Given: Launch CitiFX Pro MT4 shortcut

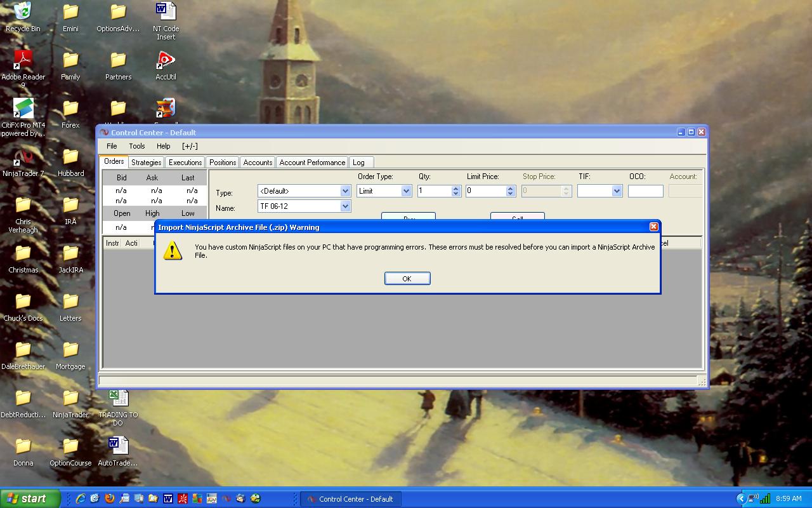Looking at the screenshot, I should pyautogui.click(x=23, y=118).
